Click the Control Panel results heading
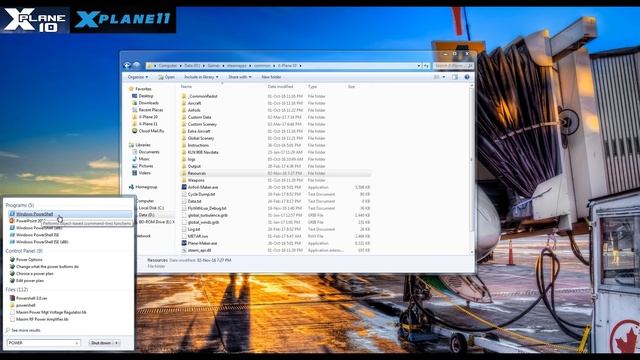The width and height of the screenshot is (640, 360). 24,251
